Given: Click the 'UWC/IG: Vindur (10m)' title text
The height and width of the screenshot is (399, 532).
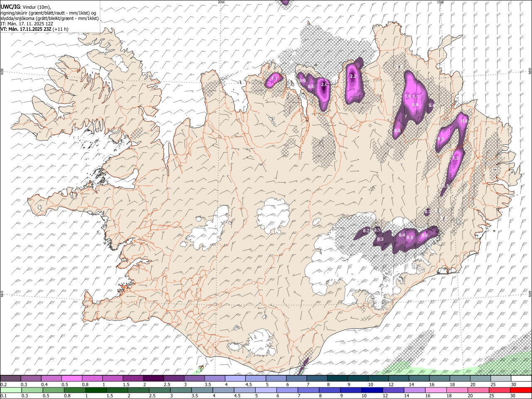Looking at the screenshot, I should coord(26,7).
